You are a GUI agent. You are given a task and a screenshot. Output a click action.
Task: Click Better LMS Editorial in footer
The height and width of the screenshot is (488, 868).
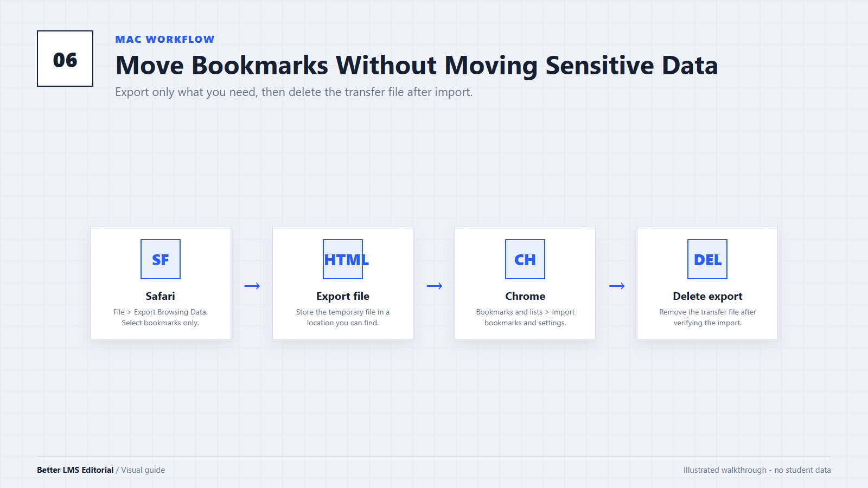(75, 470)
